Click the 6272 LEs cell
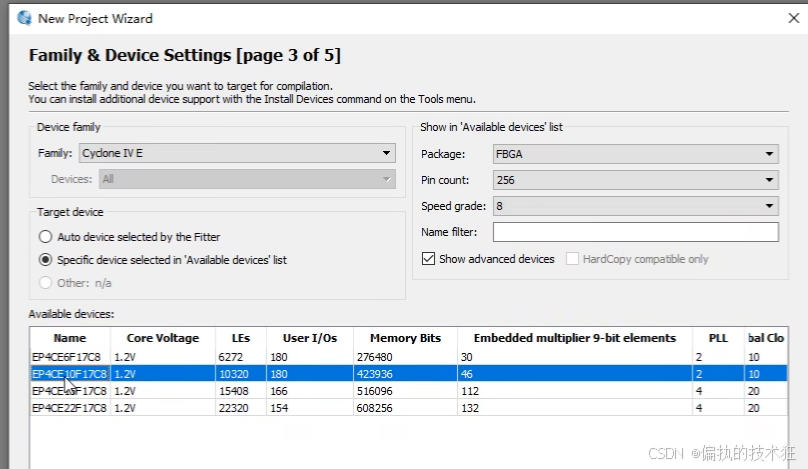This screenshot has width=808, height=469. 241,357
